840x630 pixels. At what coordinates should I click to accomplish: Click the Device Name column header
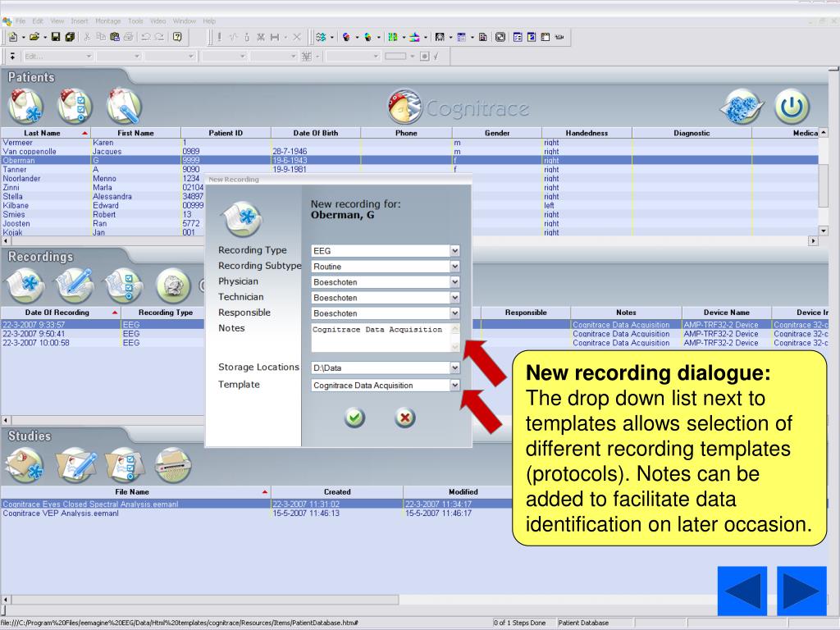pyautogui.click(x=727, y=313)
